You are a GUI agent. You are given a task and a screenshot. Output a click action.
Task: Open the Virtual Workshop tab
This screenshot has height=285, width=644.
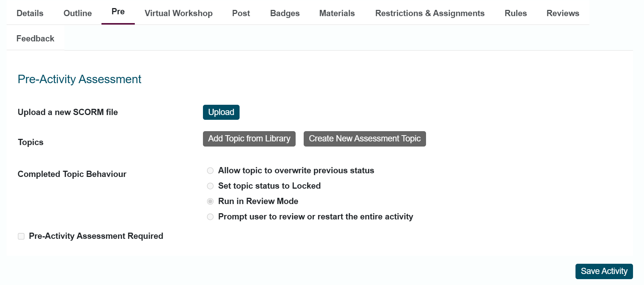(x=178, y=13)
